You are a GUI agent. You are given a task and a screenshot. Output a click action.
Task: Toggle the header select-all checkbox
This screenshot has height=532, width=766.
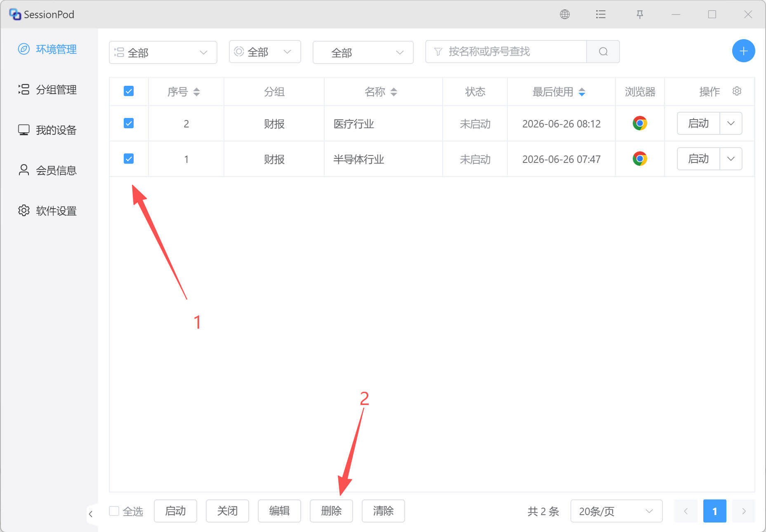(129, 91)
